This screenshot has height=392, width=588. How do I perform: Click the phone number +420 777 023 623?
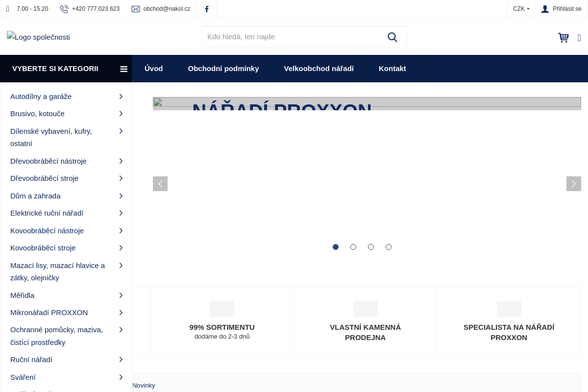[x=96, y=9]
